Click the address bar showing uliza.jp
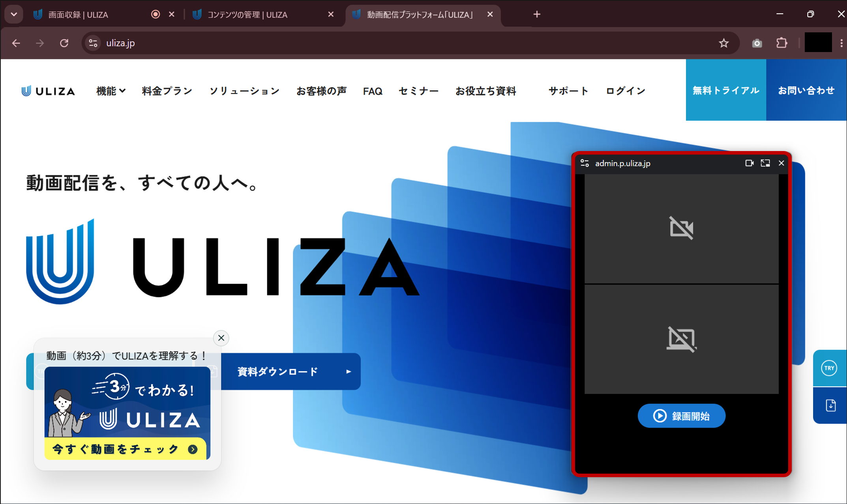Screen dimensions: 847x504 tap(410, 43)
